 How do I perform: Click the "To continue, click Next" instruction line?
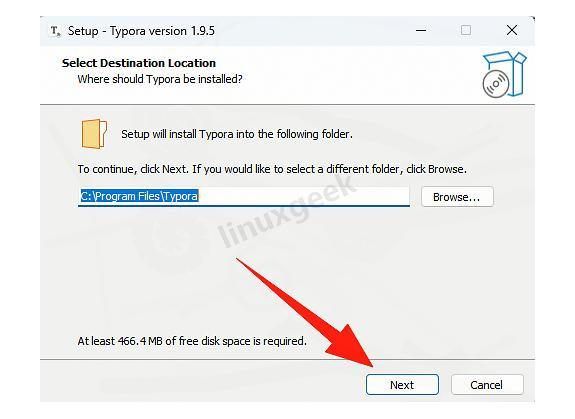tap(272, 169)
